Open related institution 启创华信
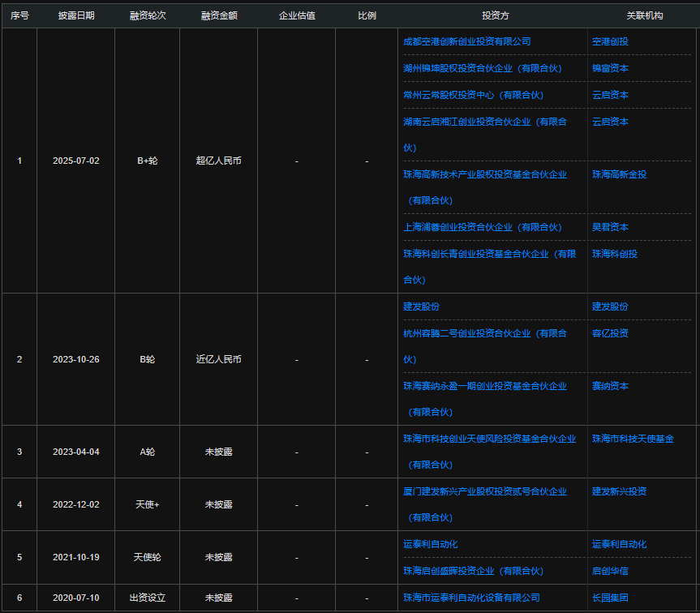Screen dimensions: 700x613 click(610, 571)
